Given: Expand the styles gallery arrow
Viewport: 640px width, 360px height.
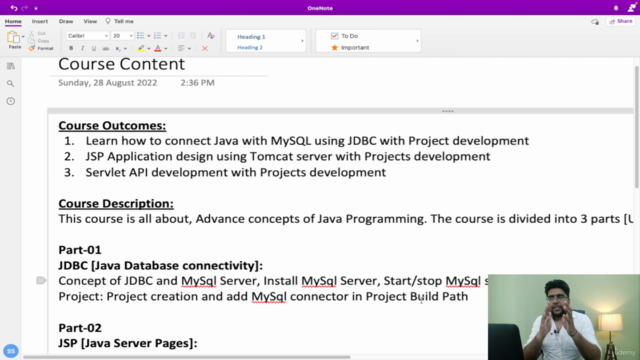Looking at the screenshot, I should click(x=302, y=41).
